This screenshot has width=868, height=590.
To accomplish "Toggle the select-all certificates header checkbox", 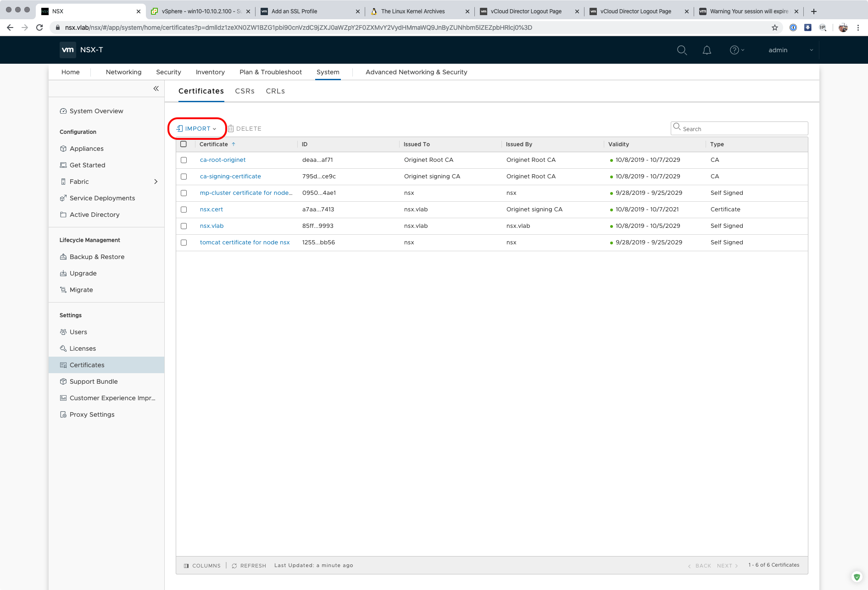I will click(x=184, y=144).
